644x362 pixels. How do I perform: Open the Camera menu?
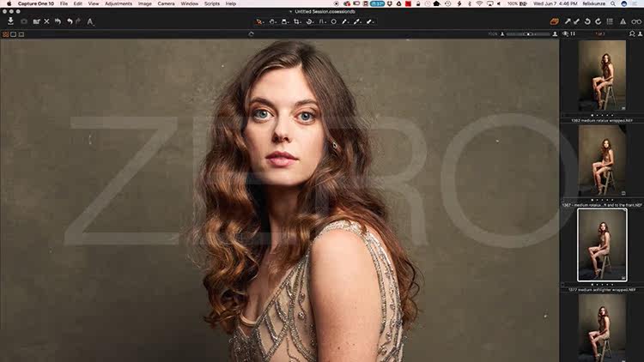[166, 3]
